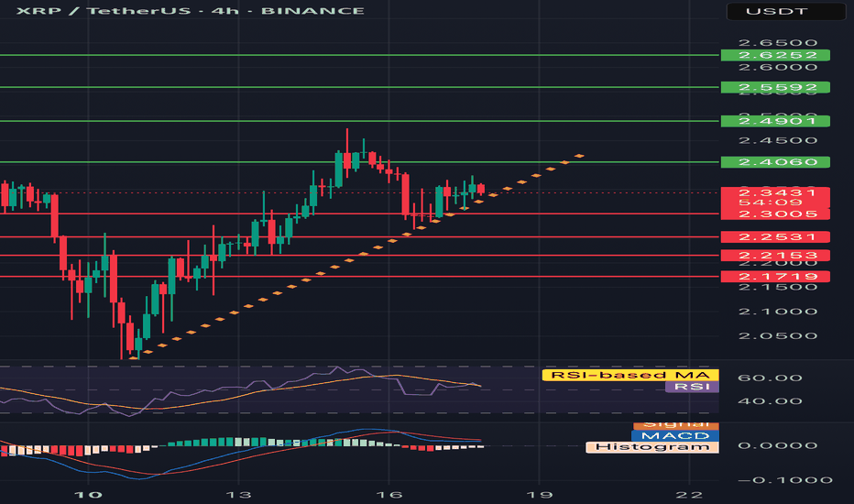Screen dimensions: 854x504
Task: Click the date label 13 on time axis
Action: coord(238,495)
